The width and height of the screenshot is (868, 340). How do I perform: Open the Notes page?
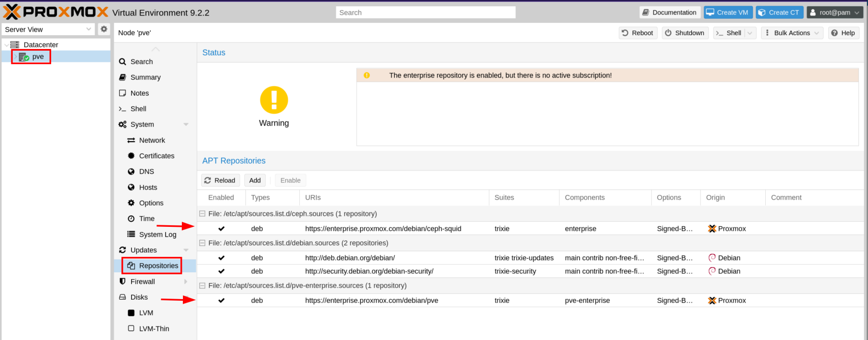click(139, 93)
